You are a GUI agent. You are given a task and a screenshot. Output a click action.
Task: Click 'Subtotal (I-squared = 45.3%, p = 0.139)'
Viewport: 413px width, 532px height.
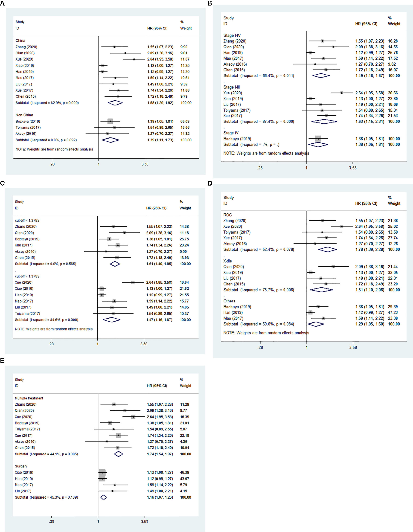[46, 497]
